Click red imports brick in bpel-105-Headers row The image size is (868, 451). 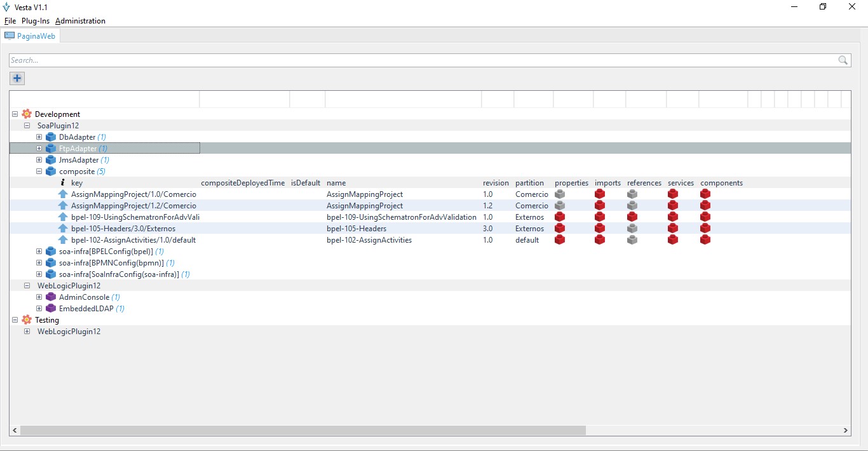600,229
